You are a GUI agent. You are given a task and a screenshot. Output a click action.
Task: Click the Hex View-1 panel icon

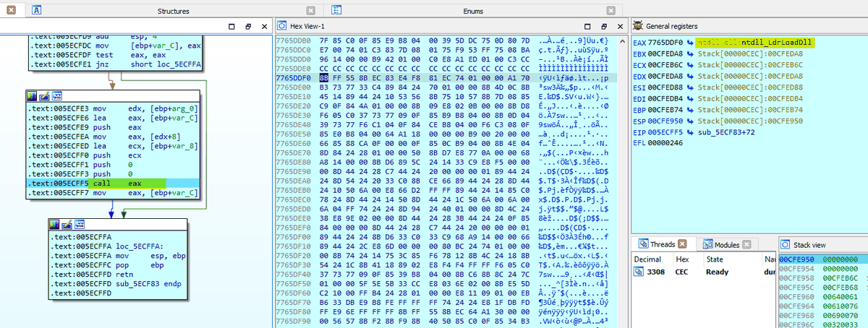point(283,26)
